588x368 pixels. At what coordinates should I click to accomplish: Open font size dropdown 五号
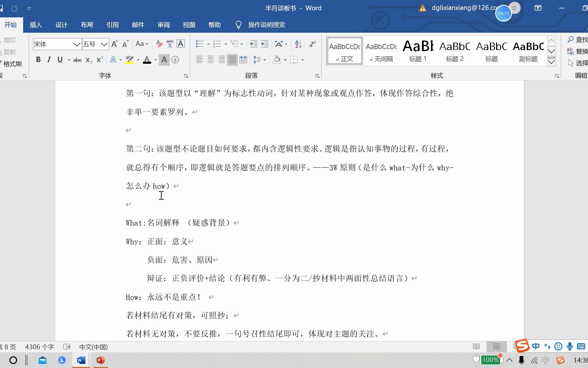click(x=104, y=44)
